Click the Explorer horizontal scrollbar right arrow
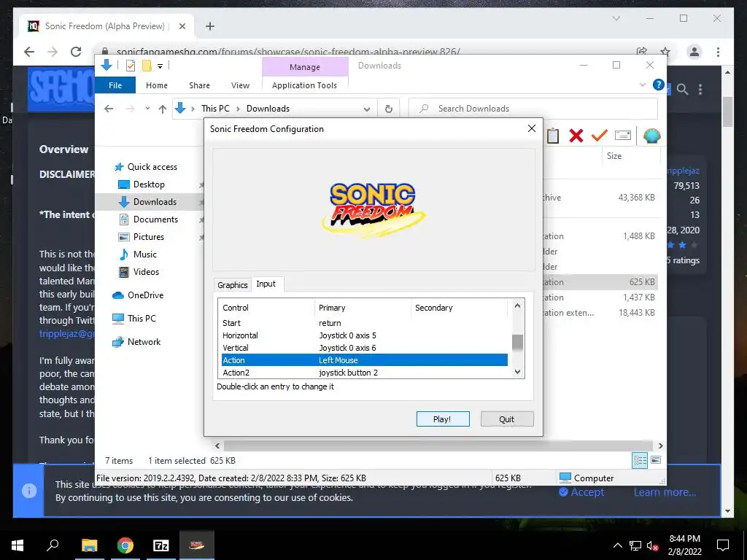Image resolution: width=747 pixels, height=560 pixels. (x=660, y=446)
